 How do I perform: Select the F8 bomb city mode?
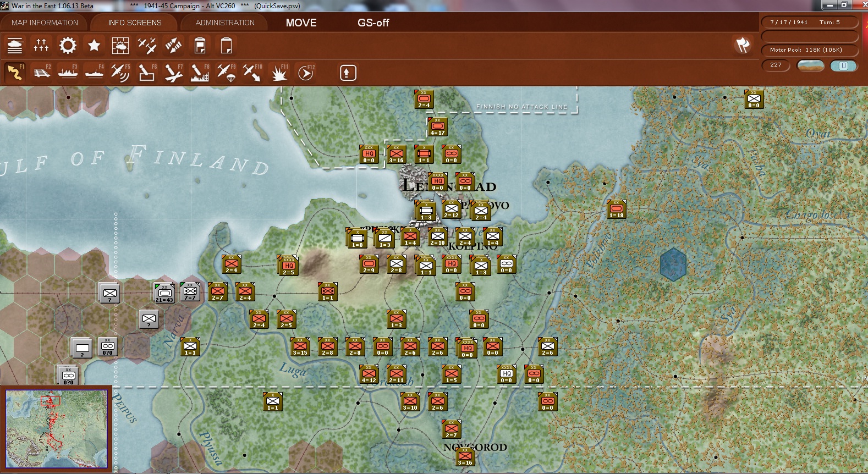pyautogui.click(x=200, y=73)
